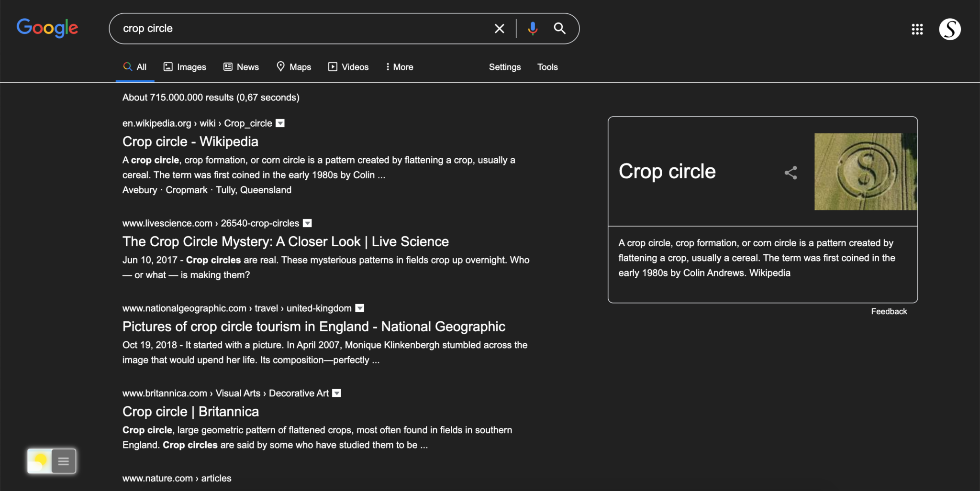View the crop circle image in the knowledge panel
Image resolution: width=980 pixels, height=491 pixels.
pyautogui.click(x=866, y=171)
